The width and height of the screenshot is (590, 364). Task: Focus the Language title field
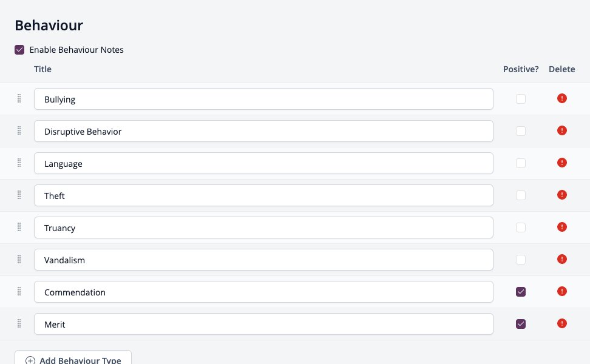point(263,163)
